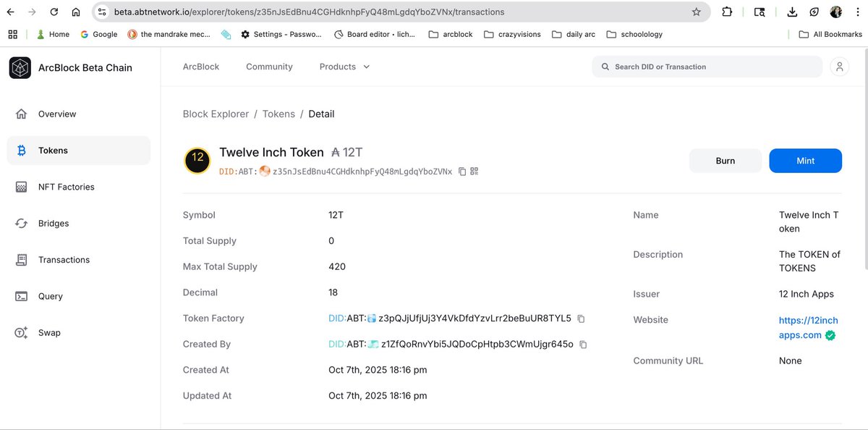Image resolution: width=868 pixels, height=430 pixels.
Task: Show the token DID QR code
Action: click(475, 172)
